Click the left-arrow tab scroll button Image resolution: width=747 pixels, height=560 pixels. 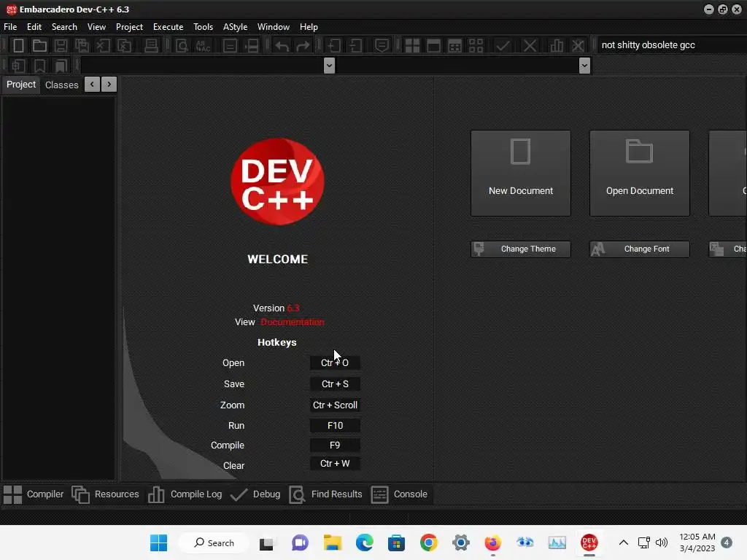[92, 85]
